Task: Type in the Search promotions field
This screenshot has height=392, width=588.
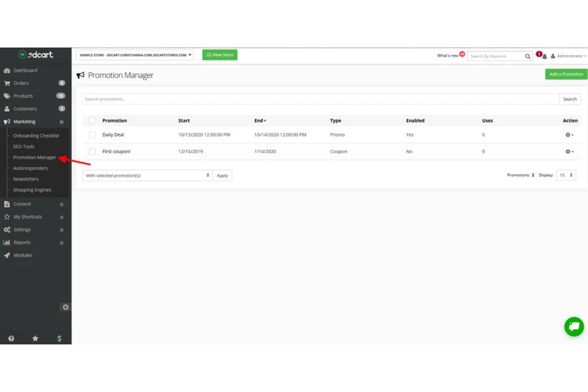Action: (278, 99)
